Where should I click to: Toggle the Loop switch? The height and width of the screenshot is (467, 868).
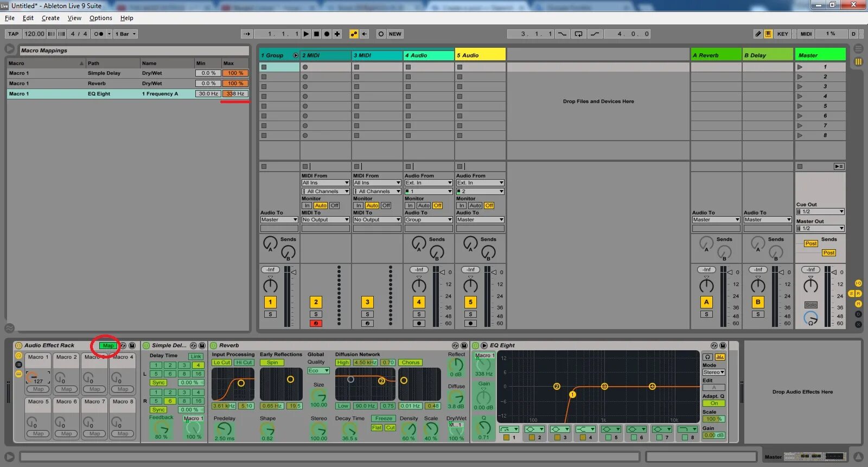pos(579,34)
